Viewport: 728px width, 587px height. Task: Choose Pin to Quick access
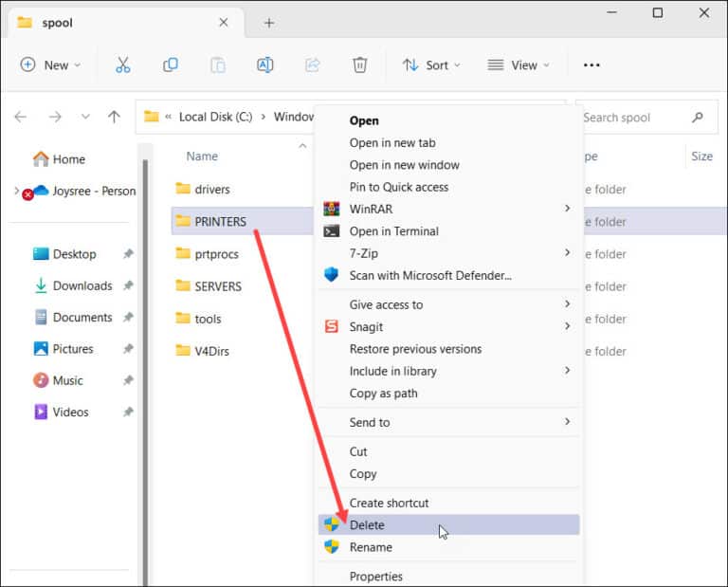pyautogui.click(x=448, y=187)
